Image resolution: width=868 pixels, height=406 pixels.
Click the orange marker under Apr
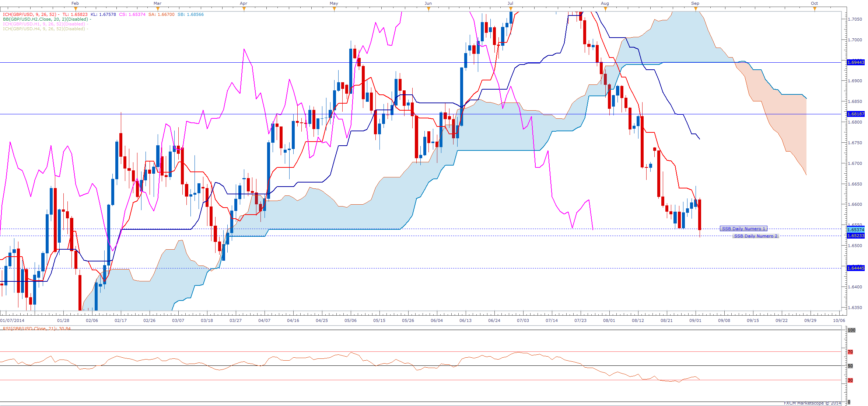pos(244,9)
